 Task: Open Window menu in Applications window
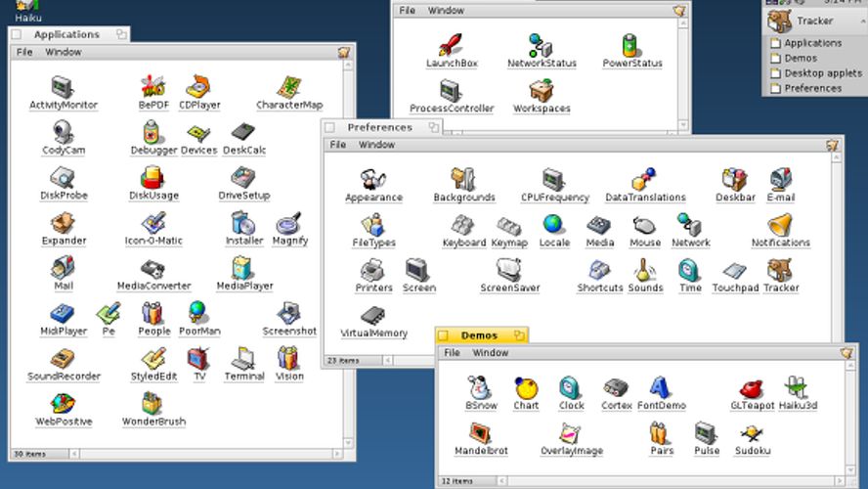pos(64,52)
